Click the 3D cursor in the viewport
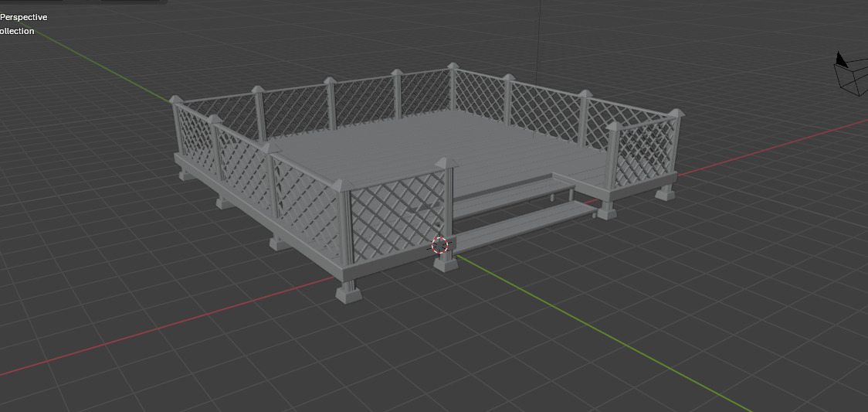Viewport: 868px width, 412px height. 439,245
